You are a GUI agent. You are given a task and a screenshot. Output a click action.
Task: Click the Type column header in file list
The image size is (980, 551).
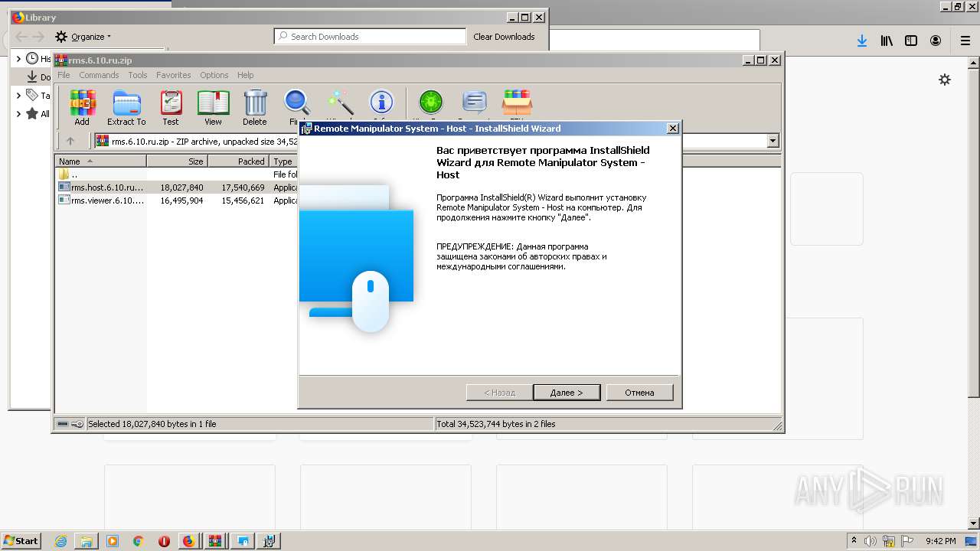(284, 161)
